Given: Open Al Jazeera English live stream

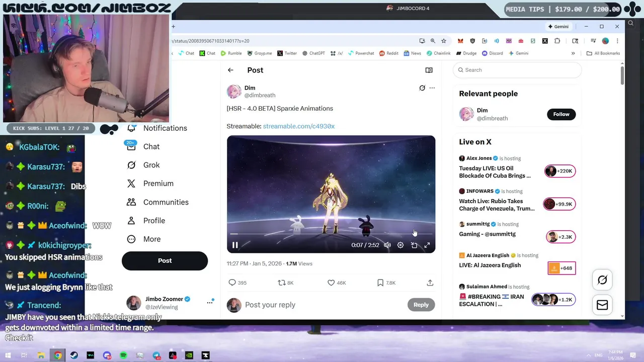Looking at the screenshot, I should point(517,263).
